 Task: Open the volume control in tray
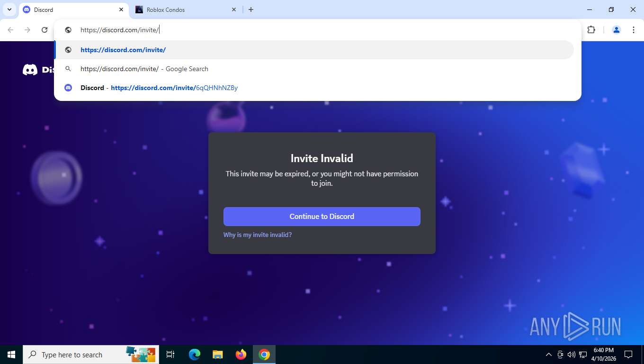pyautogui.click(x=572, y=355)
